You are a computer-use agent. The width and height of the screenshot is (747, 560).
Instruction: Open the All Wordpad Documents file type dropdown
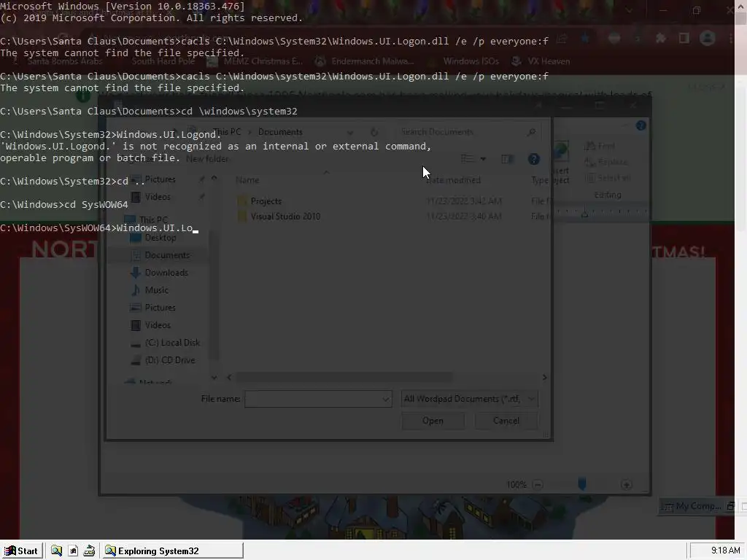click(x=469, y=399)
